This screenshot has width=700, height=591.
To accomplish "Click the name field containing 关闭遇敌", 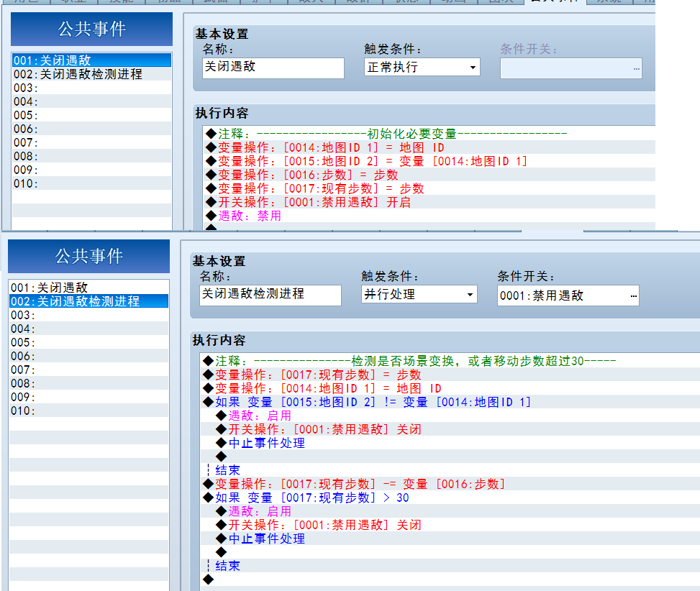I will tap(273, 68).
